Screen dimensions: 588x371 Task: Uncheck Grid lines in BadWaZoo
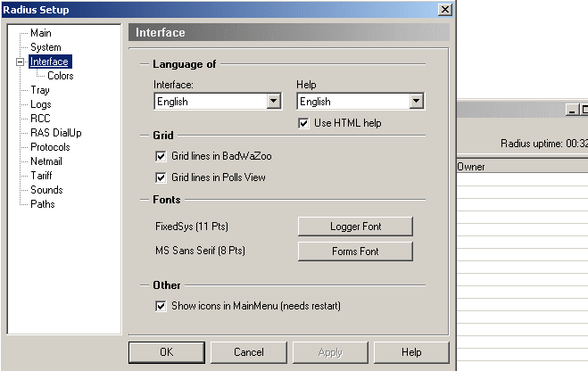pos(161,156)
